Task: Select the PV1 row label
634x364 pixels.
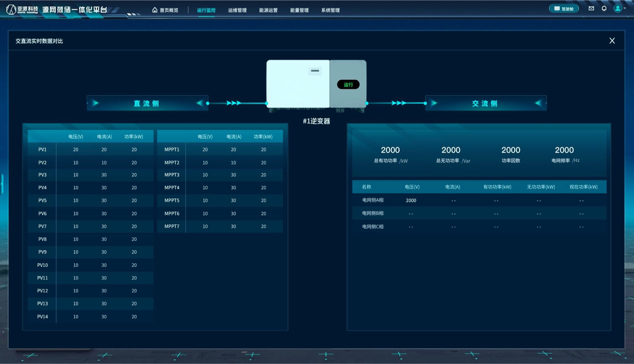Action: point(42,150)
